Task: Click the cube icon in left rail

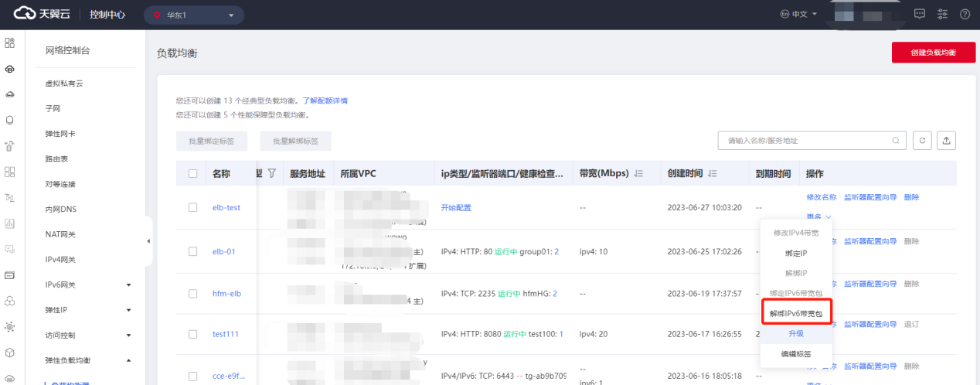Action: [10, 352]
